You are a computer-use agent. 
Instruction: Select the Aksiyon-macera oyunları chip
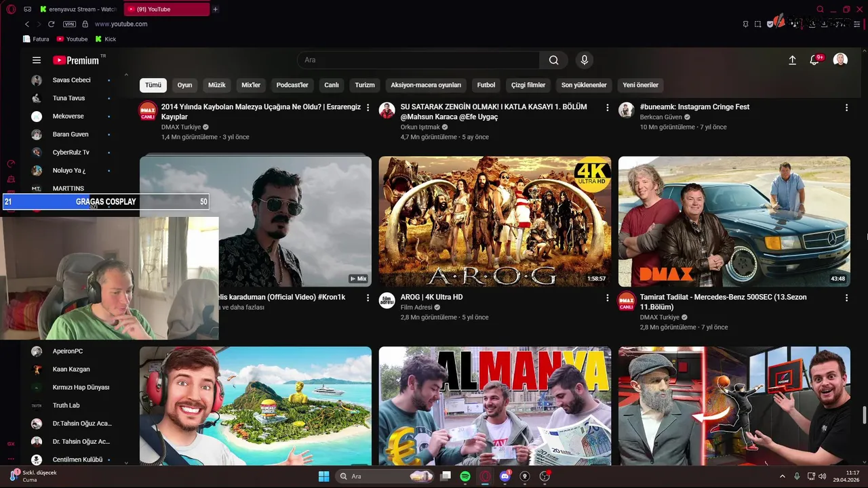click(x=426, y=85)
